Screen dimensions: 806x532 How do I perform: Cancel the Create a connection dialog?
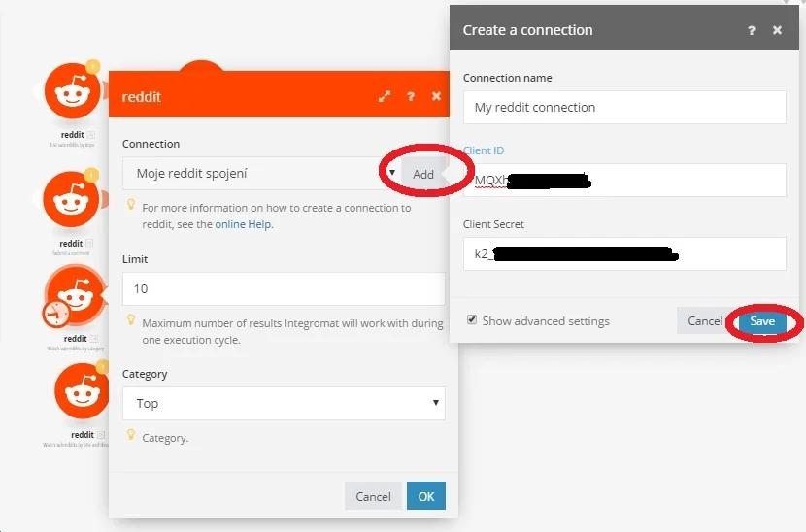tap(705, 320)
